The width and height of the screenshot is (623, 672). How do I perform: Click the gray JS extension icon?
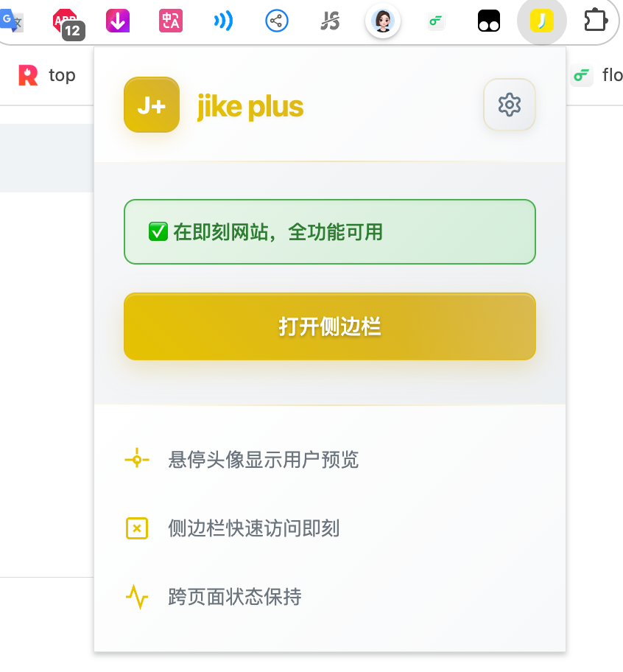pos(330,21)
